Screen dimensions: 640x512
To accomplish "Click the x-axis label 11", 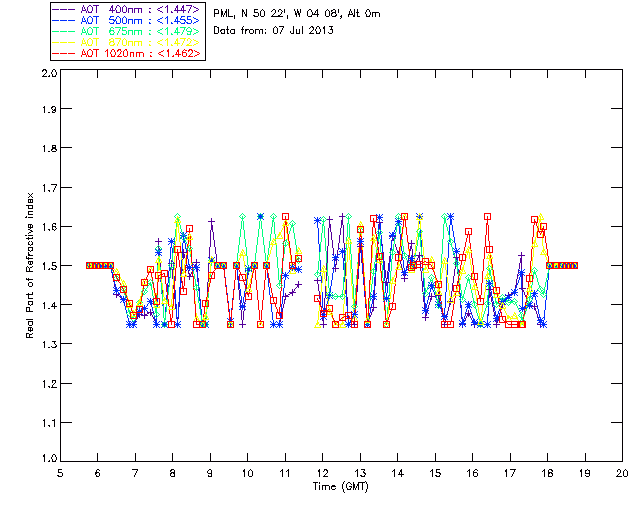I will (x=285, y=473).
